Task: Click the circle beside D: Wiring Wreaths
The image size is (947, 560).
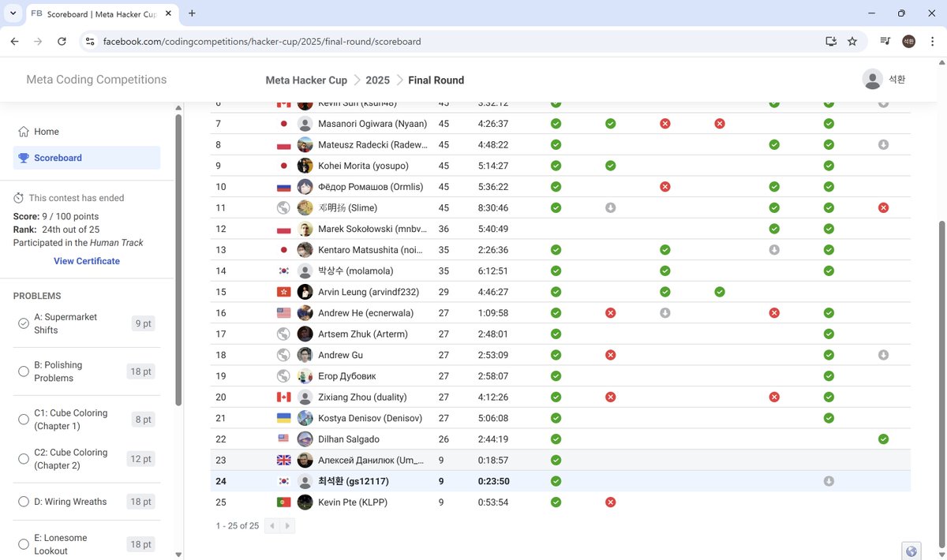Action: point(24,502)
